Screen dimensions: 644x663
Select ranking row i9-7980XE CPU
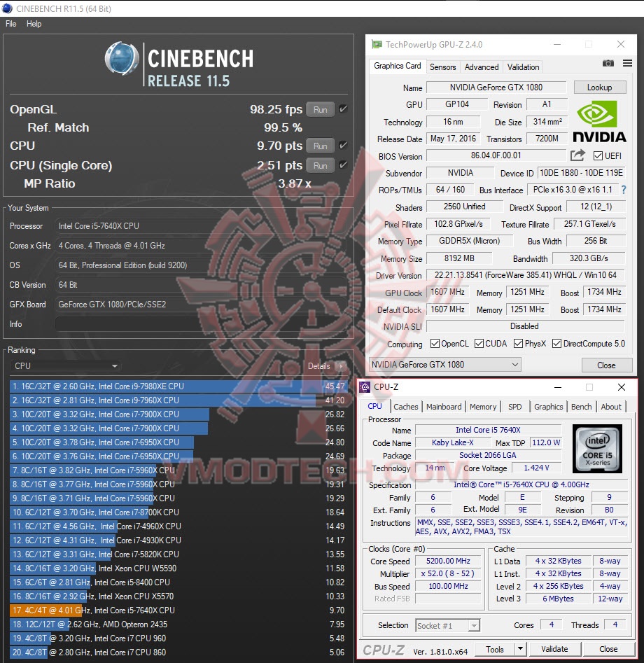pyautogui.click(x=178, y=386)
